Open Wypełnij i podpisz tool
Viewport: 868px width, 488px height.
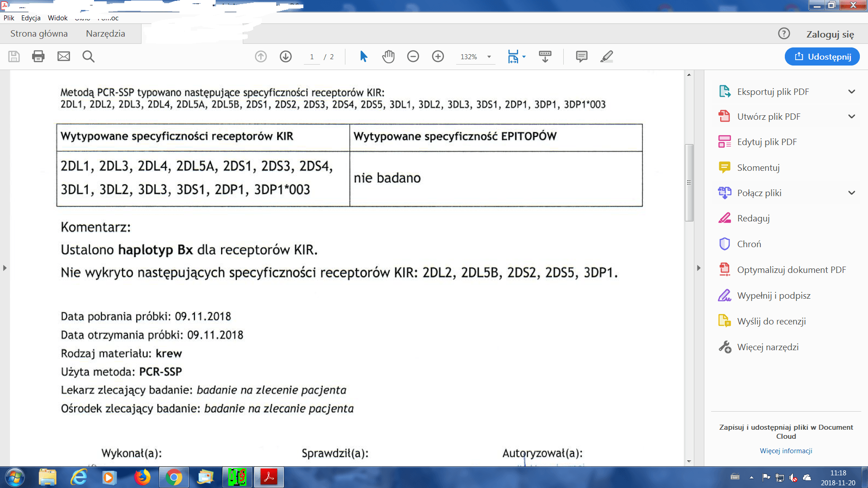(x=774, y=296)
